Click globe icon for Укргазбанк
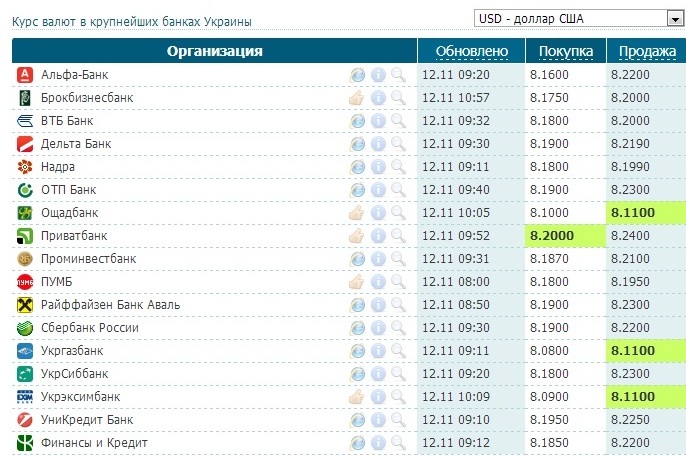 (357, 351)
